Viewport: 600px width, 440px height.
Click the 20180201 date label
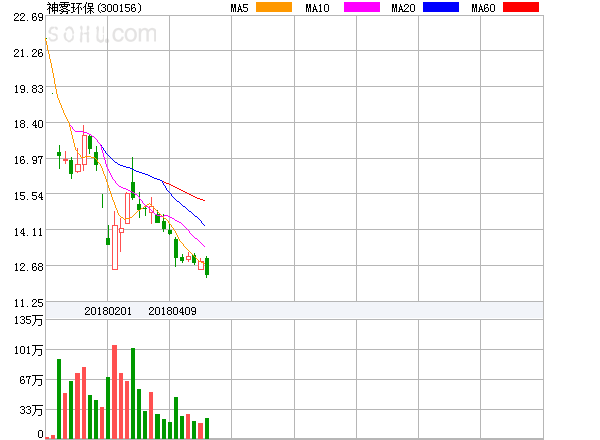[108, 311]
